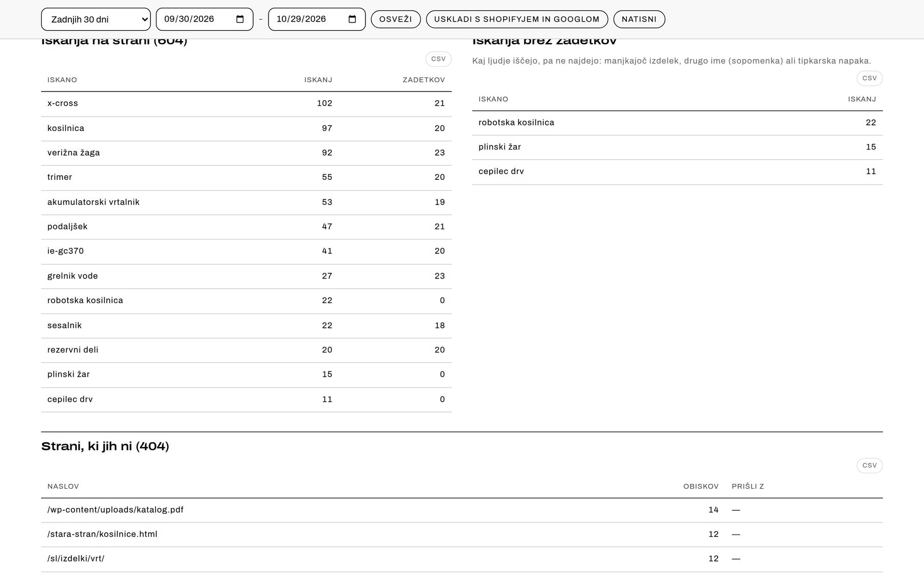Click the /stara-stran/kosilnice.html 404 entry
This screenshot has width=924, height=578.
click(x=102, y=534)
